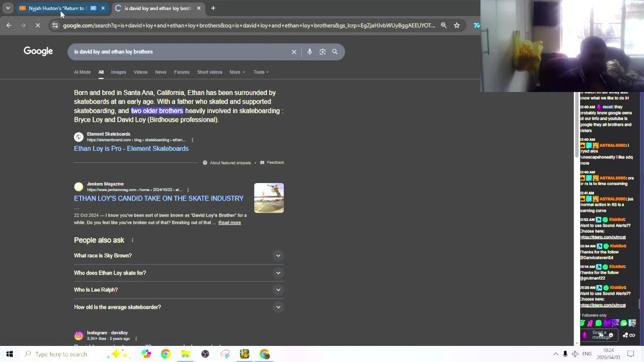Click the picture-in-picture icon on YouTube tab
This screenshot has width=644, height=362.
[93, 8]
